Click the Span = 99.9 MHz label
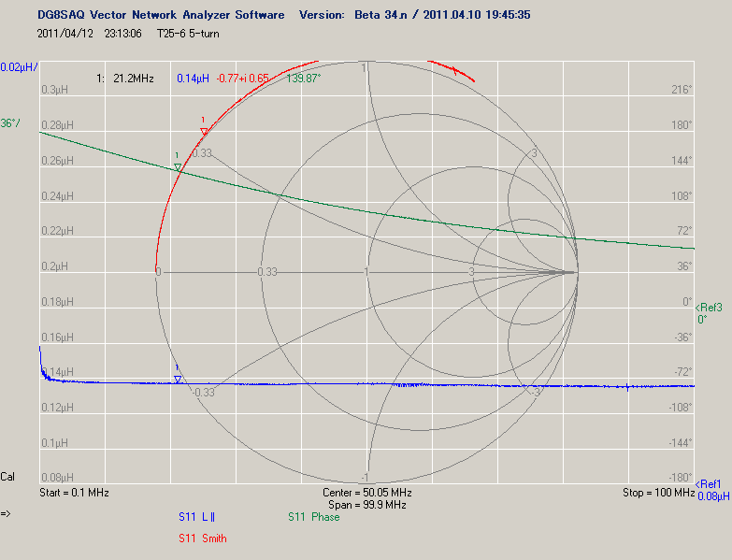Viewport: 732px width, 560px height. [366, 505]
